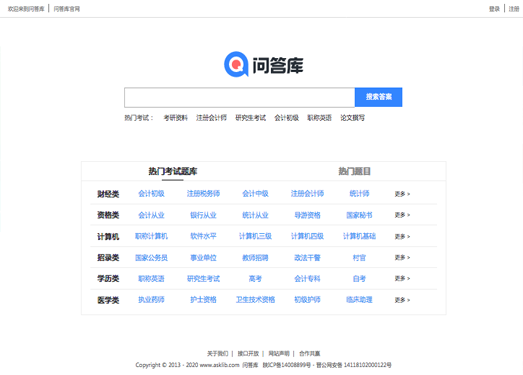
Task: Open the 问答库官网 link in top bar
Action: (x=67, y=9)
